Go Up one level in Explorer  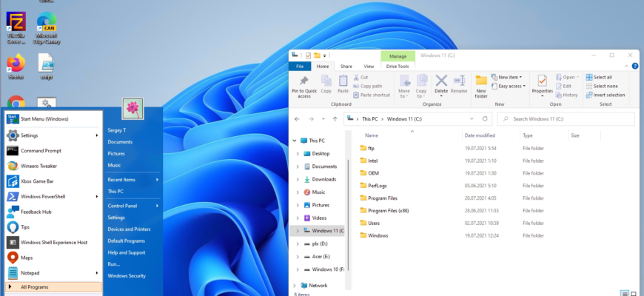tap(335, 119)
